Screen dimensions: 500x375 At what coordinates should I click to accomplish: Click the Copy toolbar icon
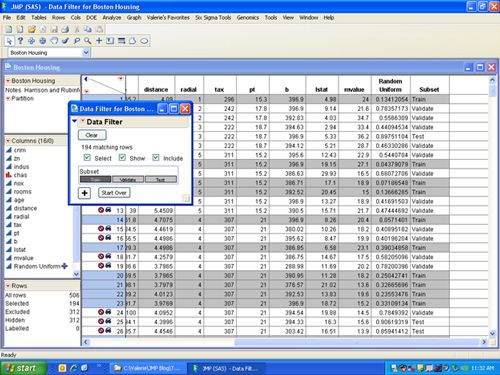point(88,29)
